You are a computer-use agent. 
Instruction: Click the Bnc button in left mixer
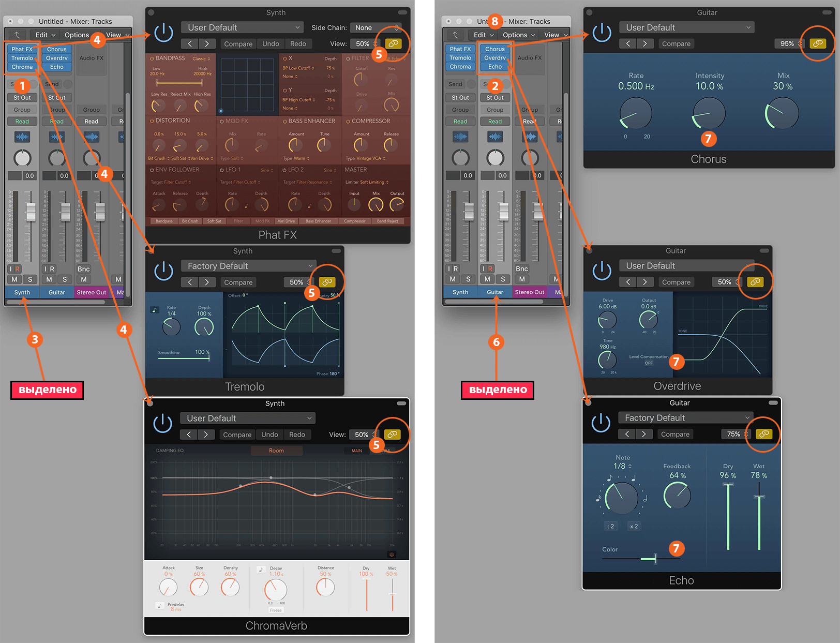[84, 269]
